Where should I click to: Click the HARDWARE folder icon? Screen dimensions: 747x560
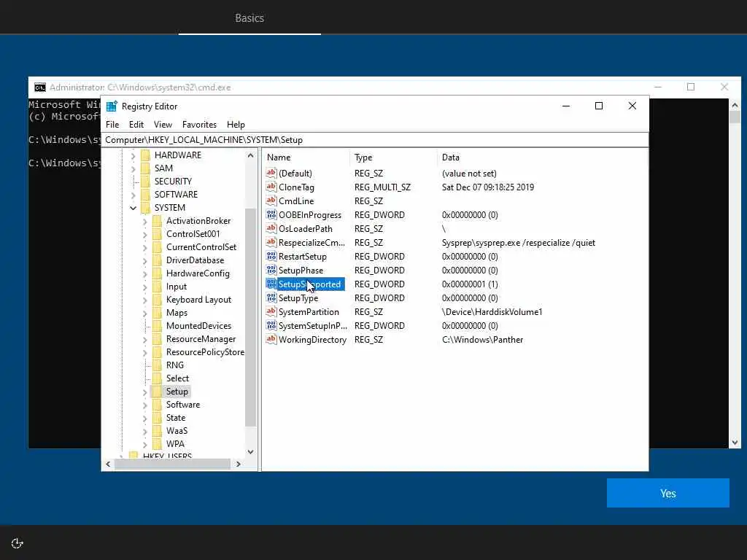[x=146, y=155]
